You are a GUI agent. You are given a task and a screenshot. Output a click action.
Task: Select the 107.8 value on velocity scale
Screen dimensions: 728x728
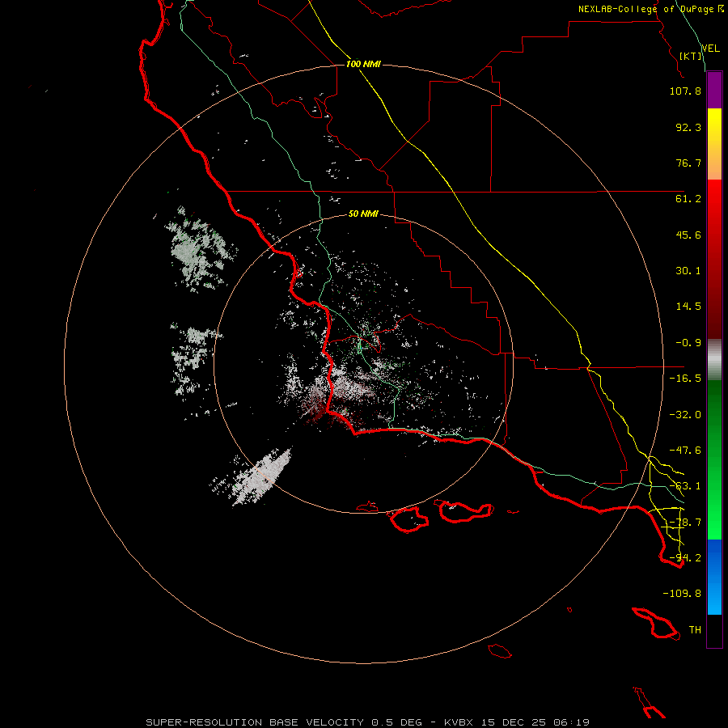coord(685,91)
